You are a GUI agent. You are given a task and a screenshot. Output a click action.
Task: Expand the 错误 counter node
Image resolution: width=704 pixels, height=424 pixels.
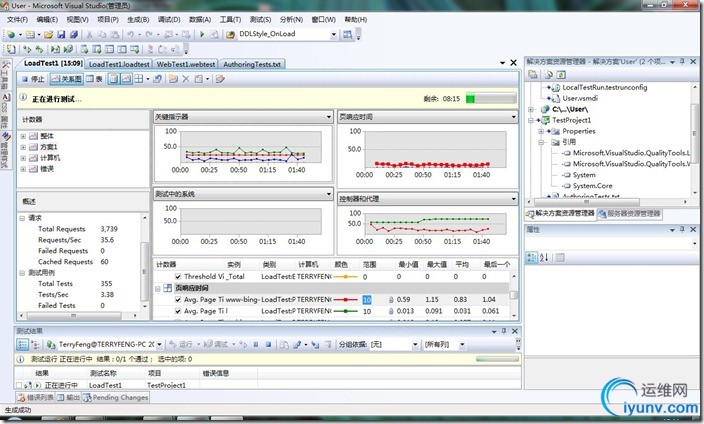tap(23, 169)
